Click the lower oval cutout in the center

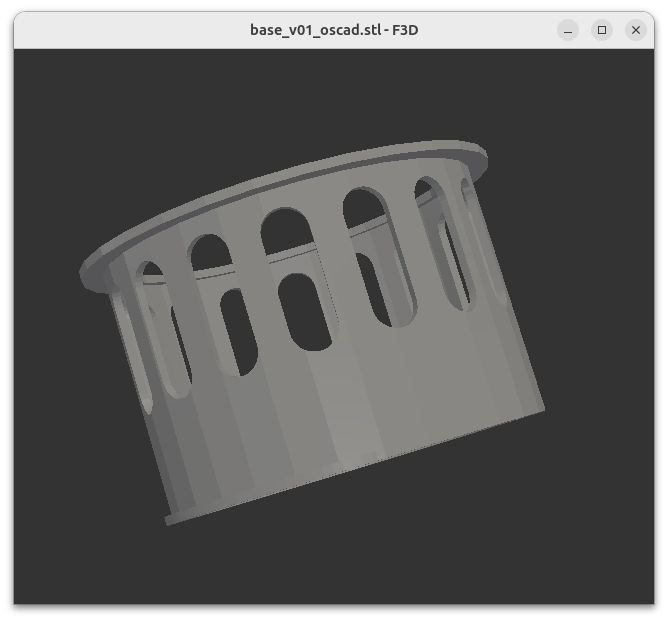(x=305, y=312)
